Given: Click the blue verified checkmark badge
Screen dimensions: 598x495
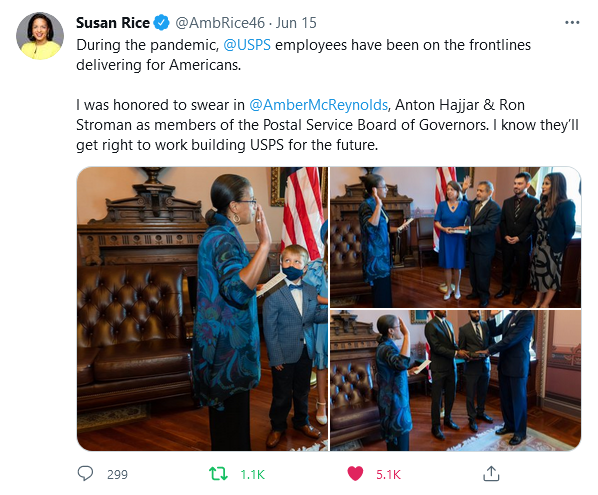Looking at the screenshot, I should [x=161, y=23].
